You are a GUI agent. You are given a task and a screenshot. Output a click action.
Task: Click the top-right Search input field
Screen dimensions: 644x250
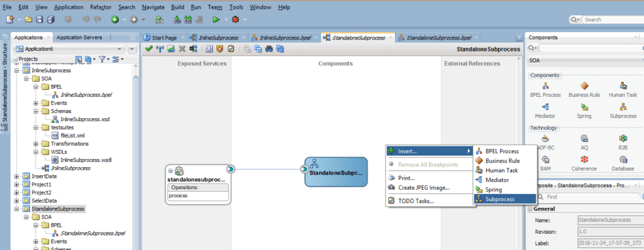613,19
